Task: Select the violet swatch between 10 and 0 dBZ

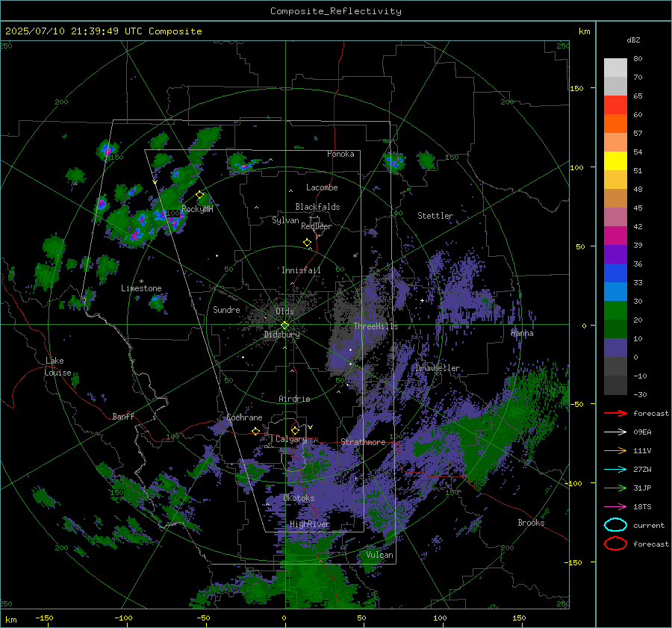Action: tap(615, 348)
